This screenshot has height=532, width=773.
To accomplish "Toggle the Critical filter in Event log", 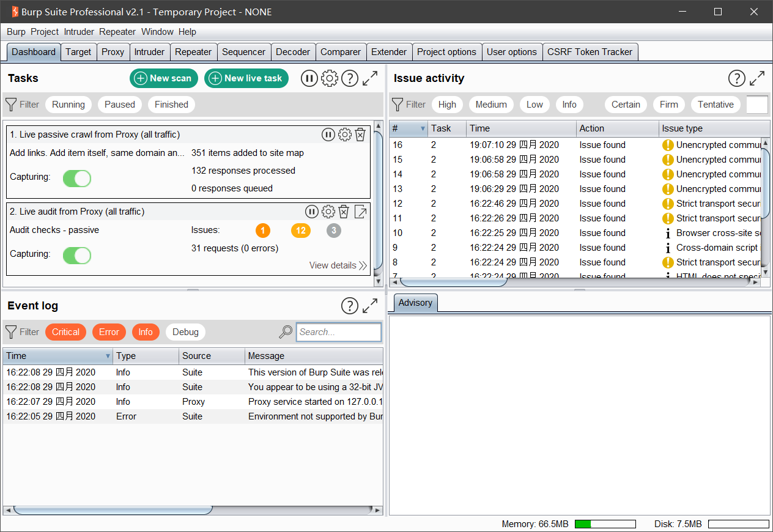I will 65,332.
